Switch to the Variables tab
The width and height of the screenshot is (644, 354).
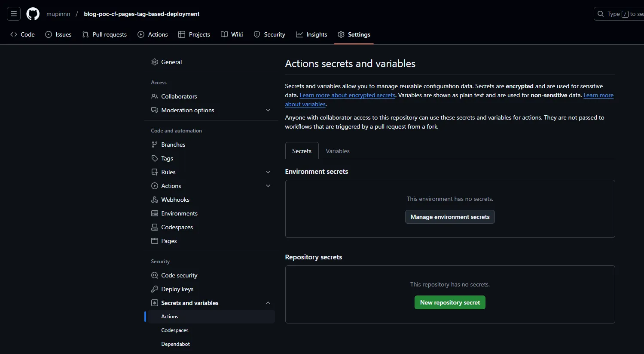(337, 151)
